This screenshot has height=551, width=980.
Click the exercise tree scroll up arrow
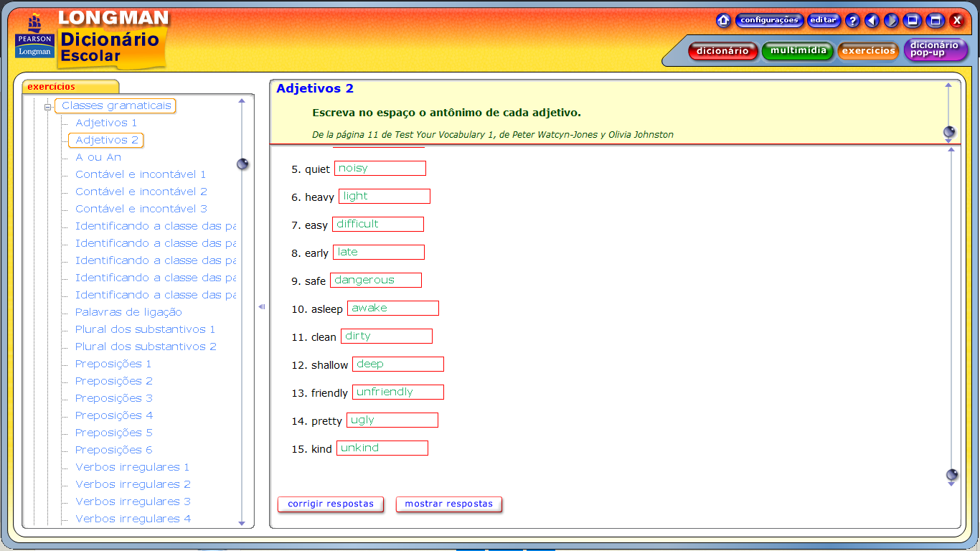(x=242, y=101)
